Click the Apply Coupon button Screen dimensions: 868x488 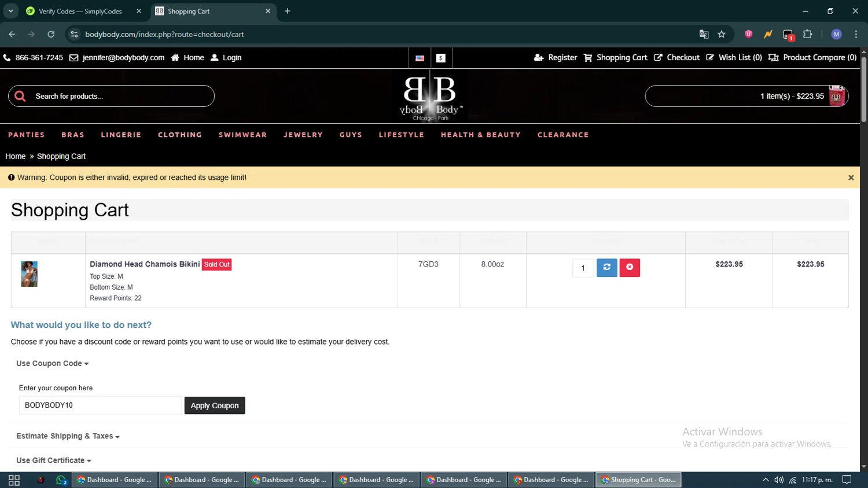coord(215,405)
